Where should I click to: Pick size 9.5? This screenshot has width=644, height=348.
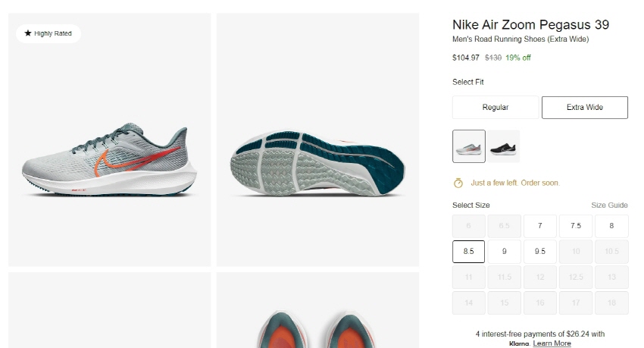[x=539, y=252]
